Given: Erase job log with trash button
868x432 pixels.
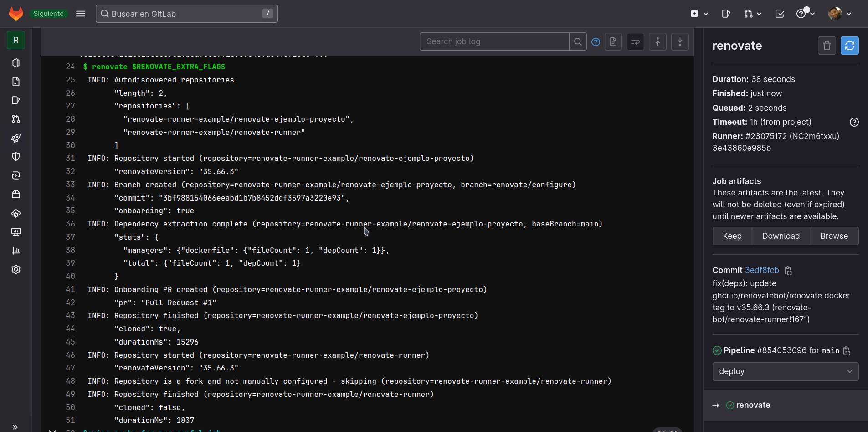Looking at the screenshot, I should click(827, 46).
